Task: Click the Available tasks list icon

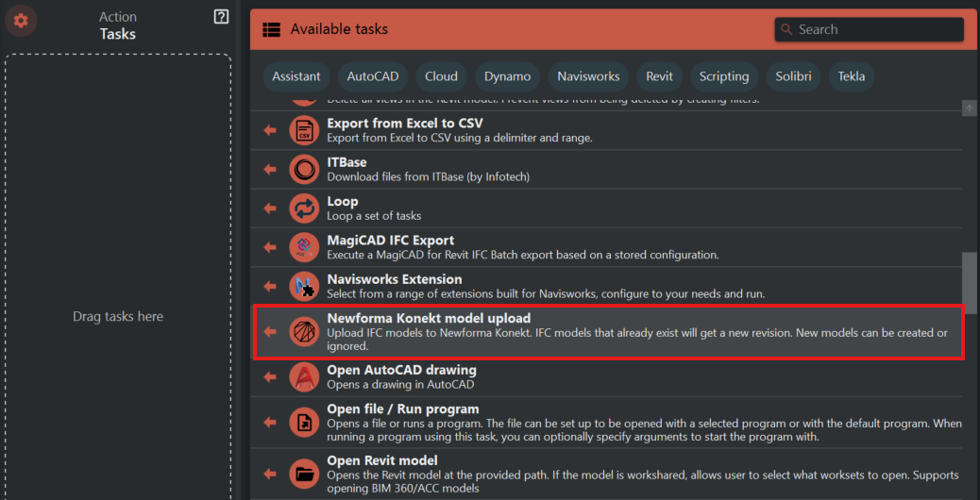Action: pyautogui.click(x=272, y=29)
